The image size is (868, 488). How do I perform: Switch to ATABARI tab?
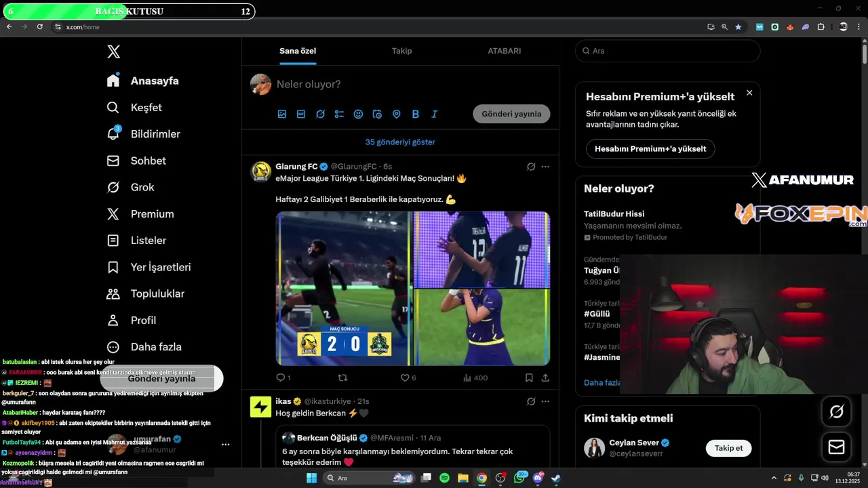tap(505, 51)
